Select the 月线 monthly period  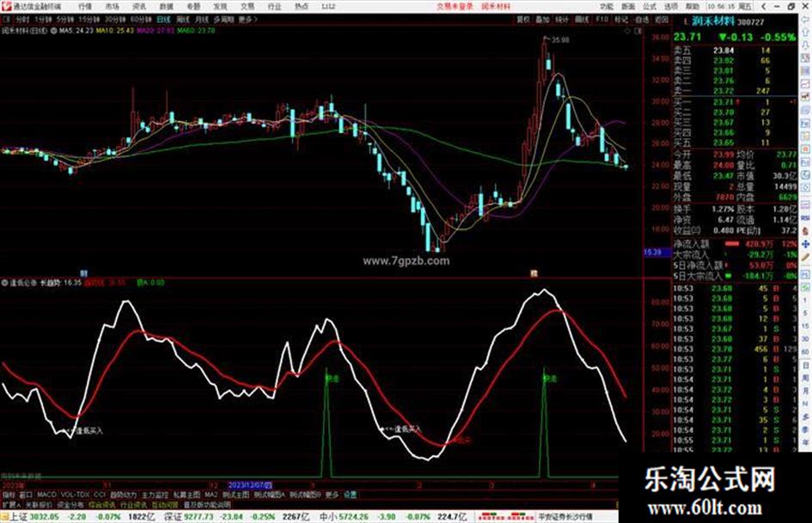pyautogui.click(x=201, y=19)
